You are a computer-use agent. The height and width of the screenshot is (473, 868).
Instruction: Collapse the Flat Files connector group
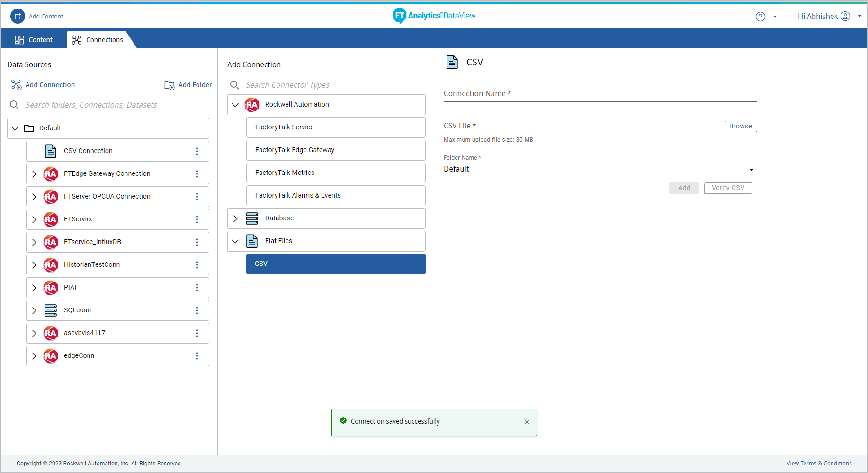tap(235, 241)
